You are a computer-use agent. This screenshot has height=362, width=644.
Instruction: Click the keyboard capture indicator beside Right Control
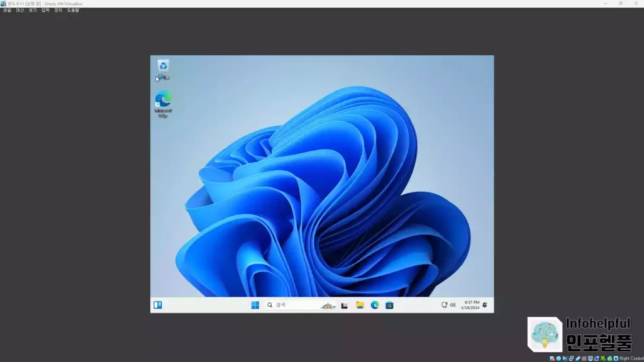coord(616,359)
